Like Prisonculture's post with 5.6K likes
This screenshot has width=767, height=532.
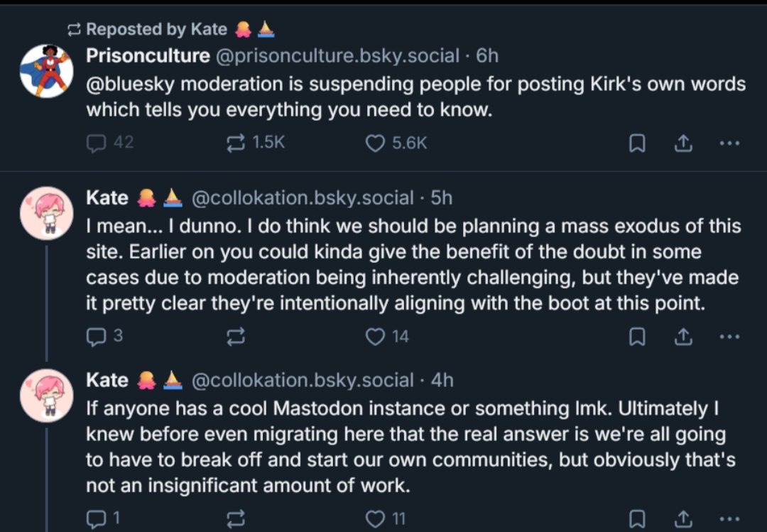point(375,143)
